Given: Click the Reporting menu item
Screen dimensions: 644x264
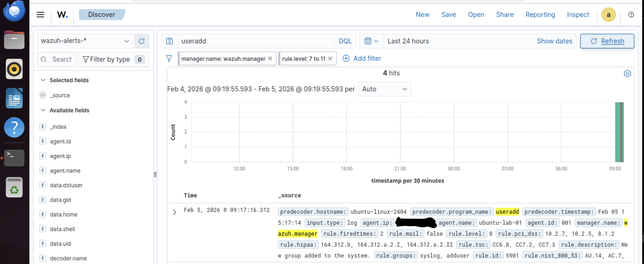Looking at the screenshot, I should tap(540, 15).
